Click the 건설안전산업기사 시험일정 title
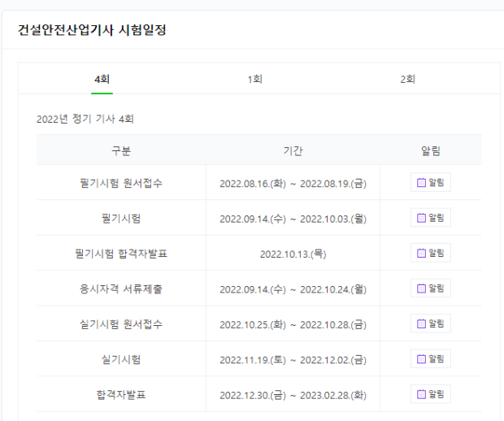The width and height of the screenshot is (504, 421). tap(93, 31)
